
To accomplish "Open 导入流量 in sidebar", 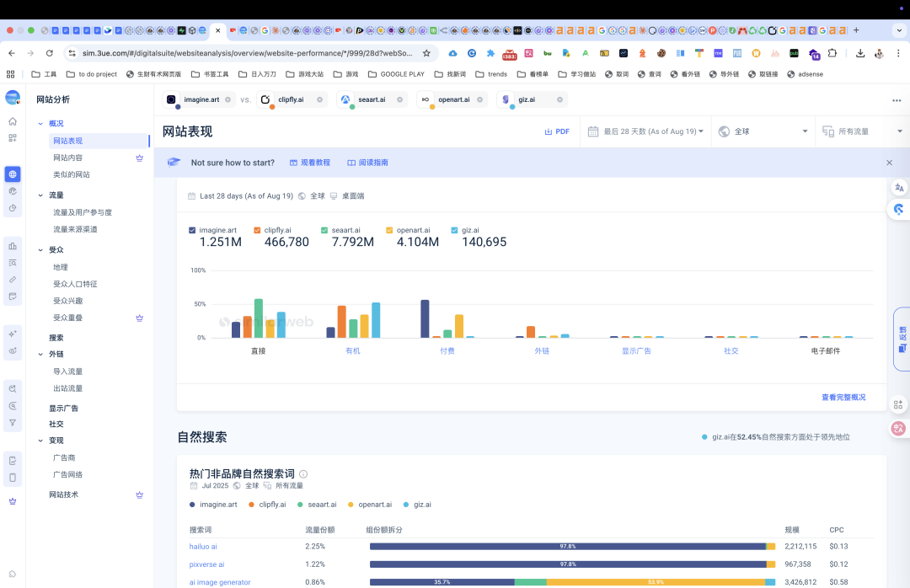I will (68, 372).
